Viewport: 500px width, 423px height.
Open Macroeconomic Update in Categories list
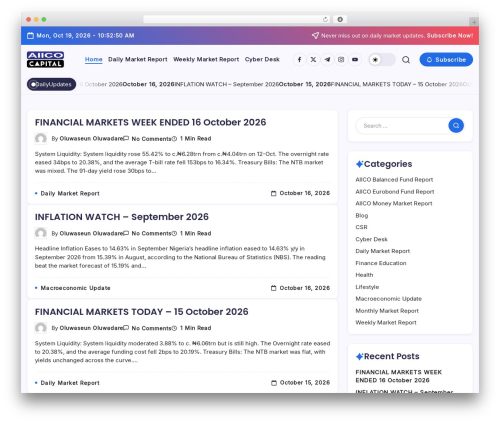pos(389,299)
